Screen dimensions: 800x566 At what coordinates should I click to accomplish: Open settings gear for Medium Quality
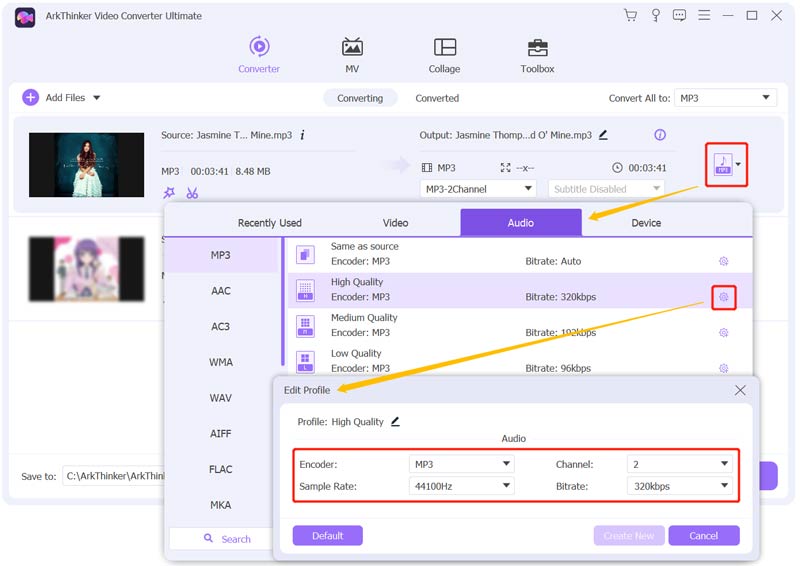(x=723, y=333)
